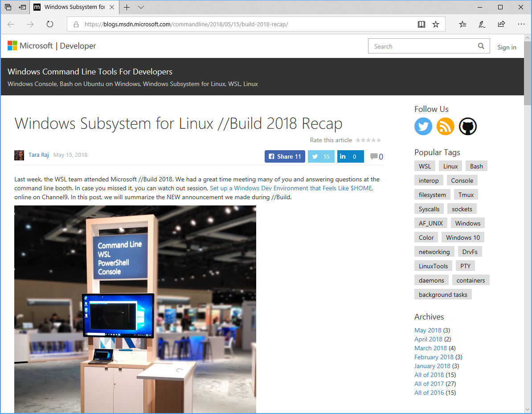Open the tab actions chevron
Image resolution: width=532 pixels, height=414 pixels.
[141, 8]
